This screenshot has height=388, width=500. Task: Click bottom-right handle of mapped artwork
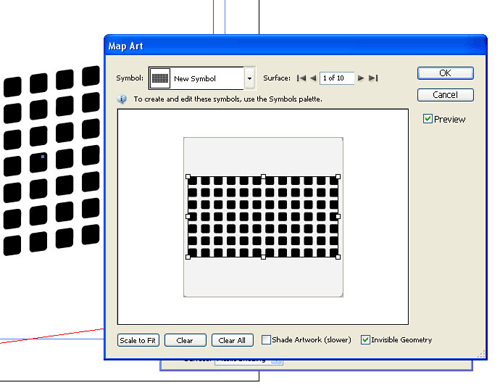click(x=338, y=257)
